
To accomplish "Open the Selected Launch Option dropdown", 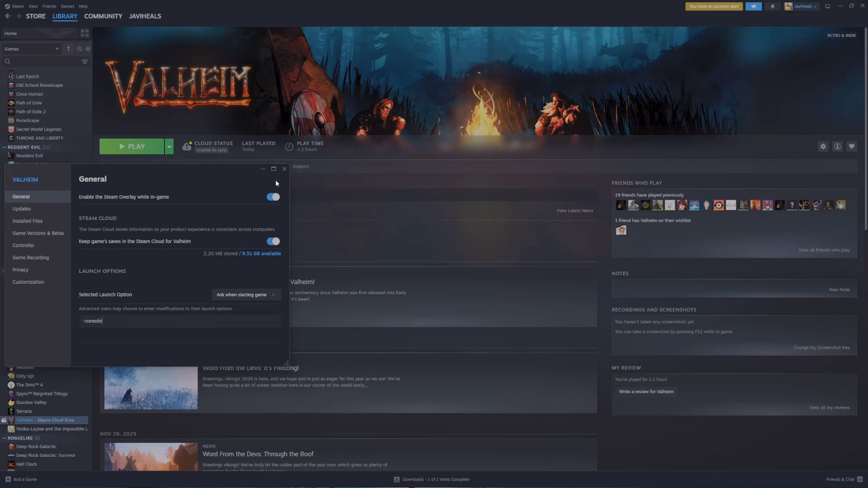I will [x=246, y=295].
